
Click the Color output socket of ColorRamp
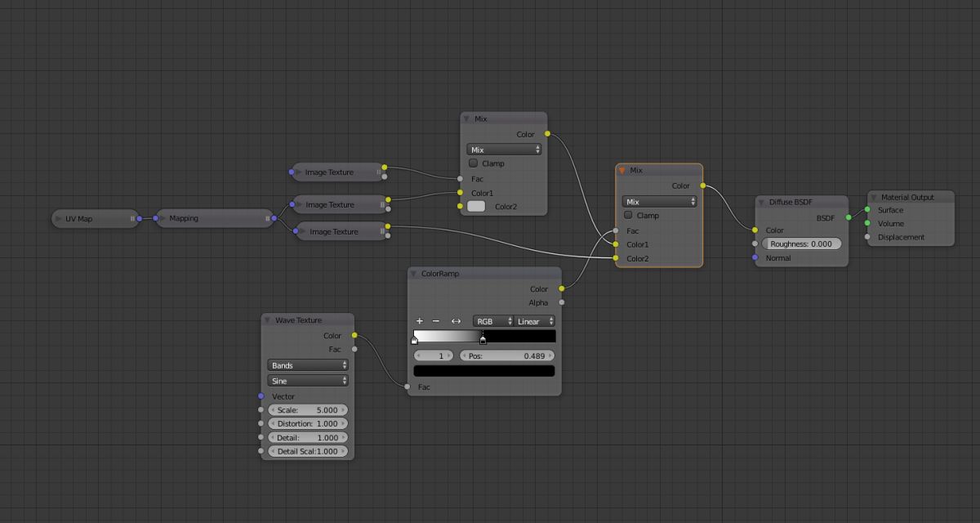[x=562, y=288]
